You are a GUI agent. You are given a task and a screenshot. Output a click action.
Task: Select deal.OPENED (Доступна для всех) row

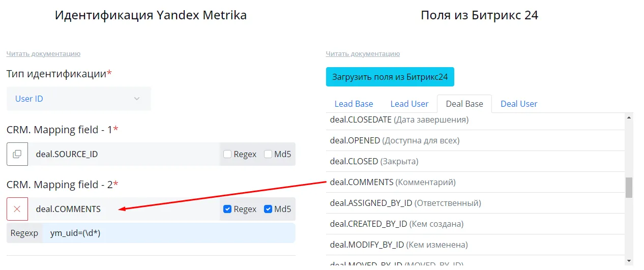tap(475, 140)
